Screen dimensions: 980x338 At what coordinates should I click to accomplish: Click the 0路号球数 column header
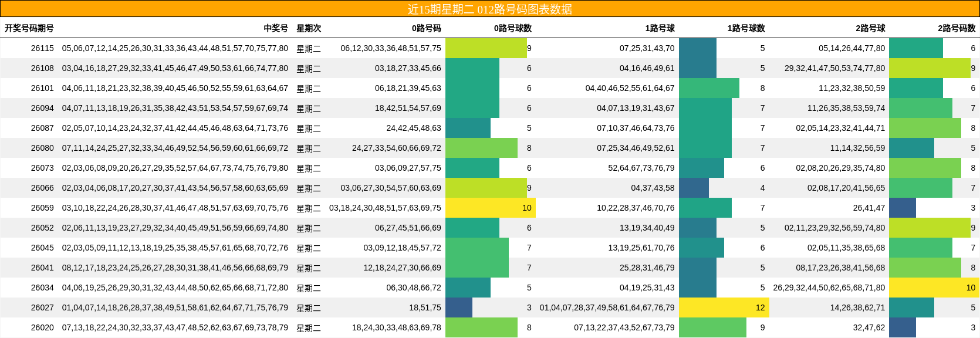pyautogui.click(x=513, y=28)
